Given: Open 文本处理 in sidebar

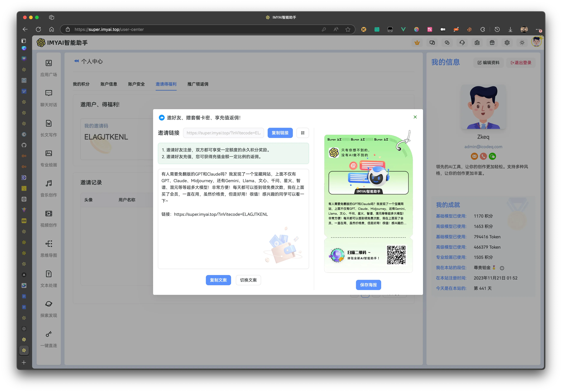Looking at the screenshot, I should 48,279.
